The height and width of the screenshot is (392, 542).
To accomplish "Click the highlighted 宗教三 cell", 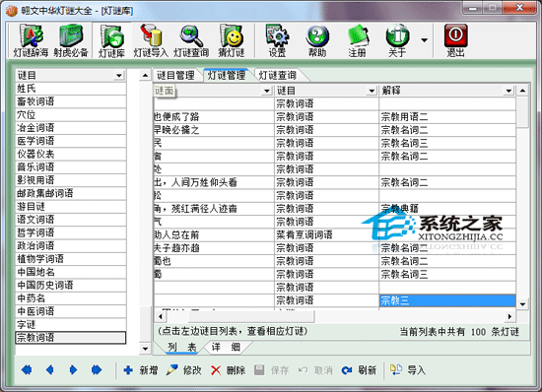I will tap(447, 300).
